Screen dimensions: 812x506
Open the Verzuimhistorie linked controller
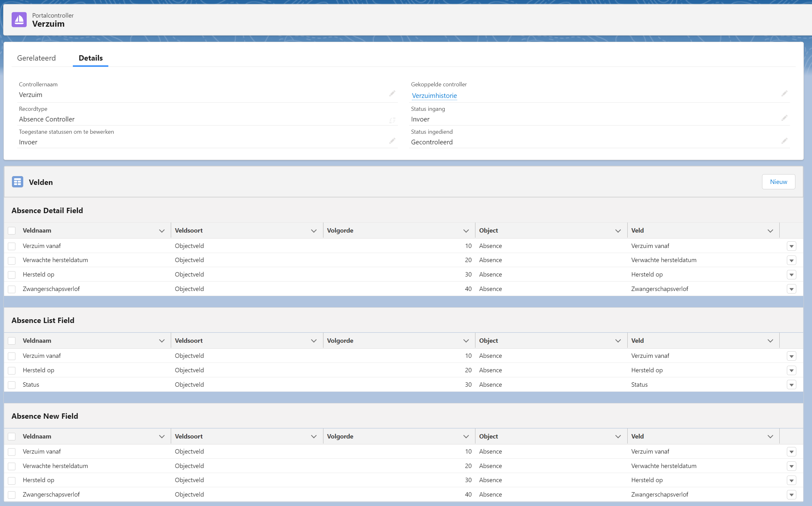pyautogui.click(x=434, y=95)
